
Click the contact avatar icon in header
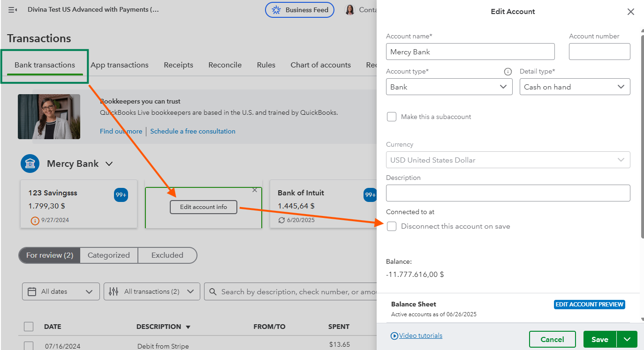click(x=350, y=10)
